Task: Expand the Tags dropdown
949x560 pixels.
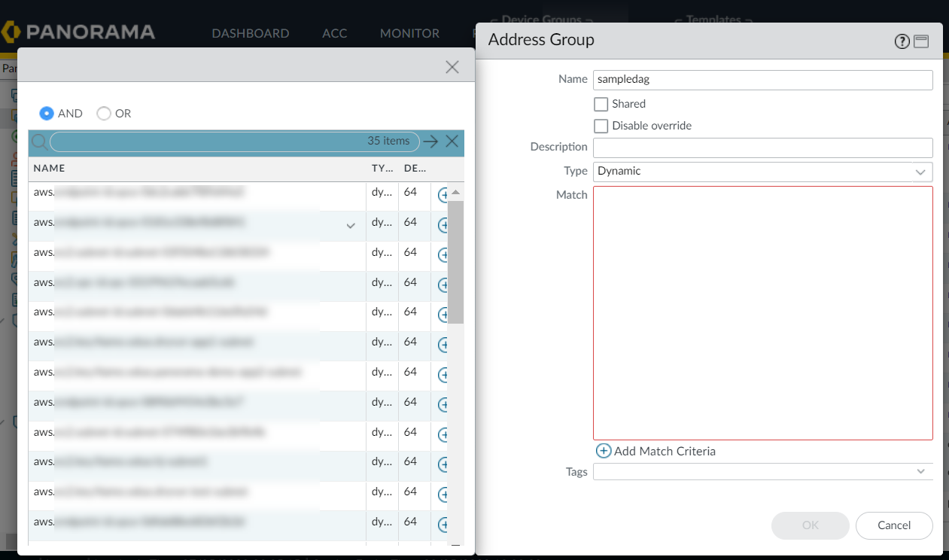Action: [x=920, y=471]
